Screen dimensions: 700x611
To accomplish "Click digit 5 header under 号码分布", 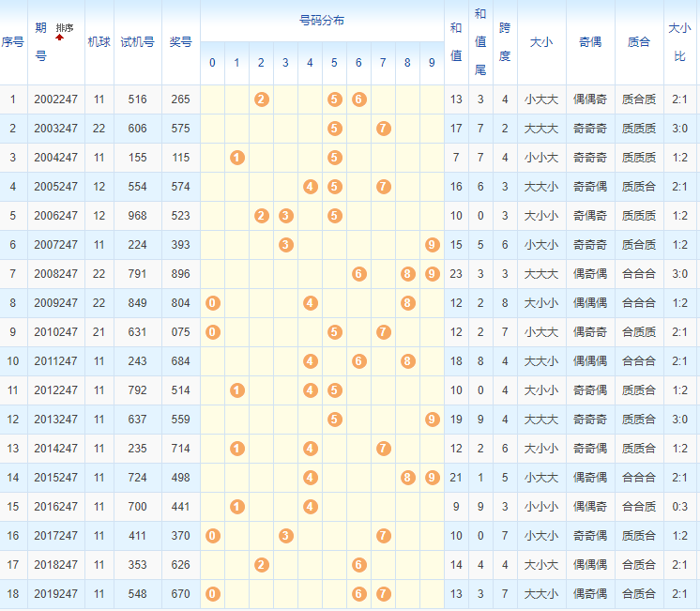I will tap(334, 64).
